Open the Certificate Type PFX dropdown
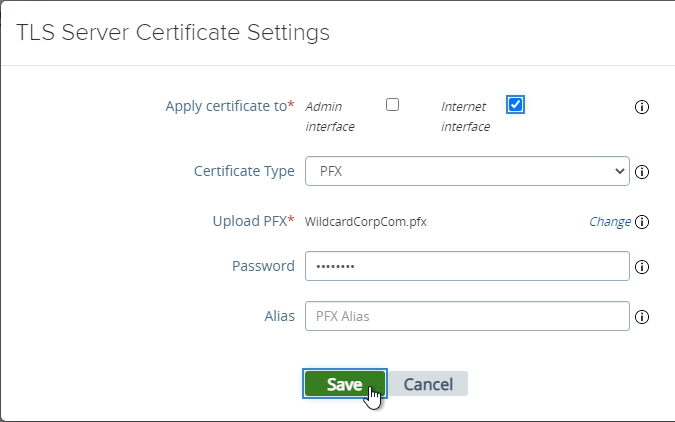This screenshot has height=422, width=675. (467, 171)
